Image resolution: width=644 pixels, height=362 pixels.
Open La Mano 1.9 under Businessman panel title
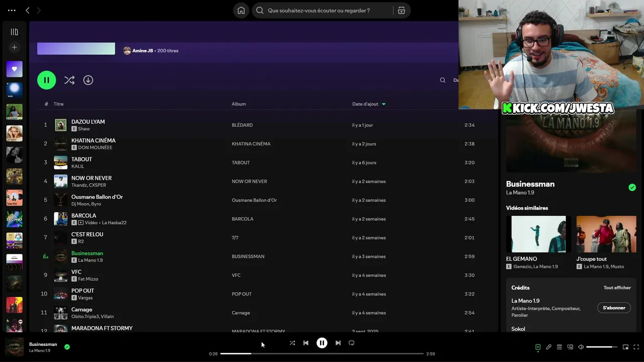520,193
